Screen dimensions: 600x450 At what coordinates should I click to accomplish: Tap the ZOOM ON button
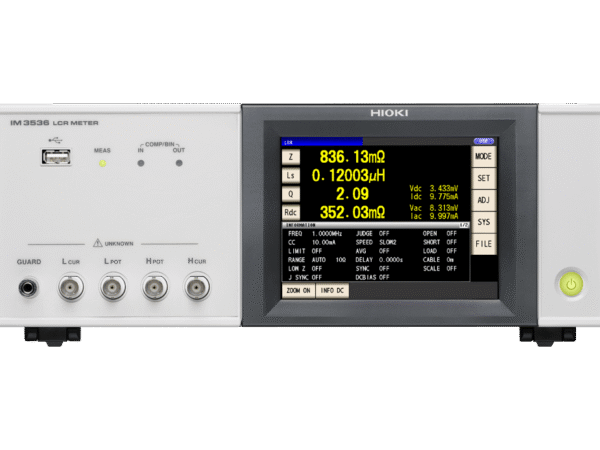298,291
